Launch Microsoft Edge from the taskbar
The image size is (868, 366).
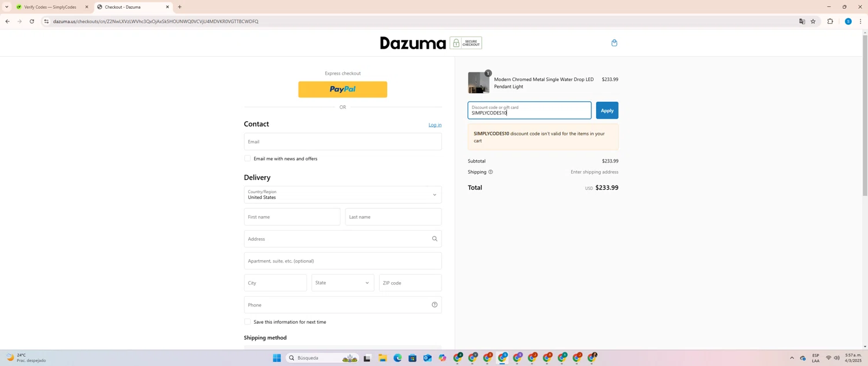(398, 358)
